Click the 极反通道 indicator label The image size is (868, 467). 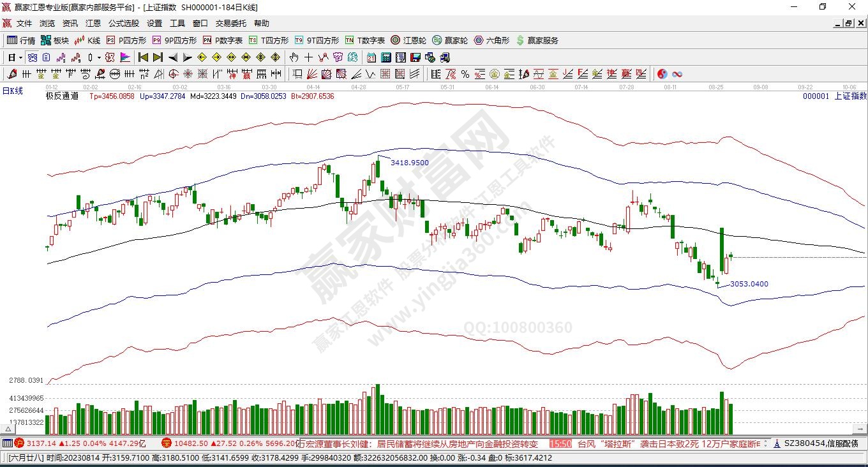click(x=62, y=96)
